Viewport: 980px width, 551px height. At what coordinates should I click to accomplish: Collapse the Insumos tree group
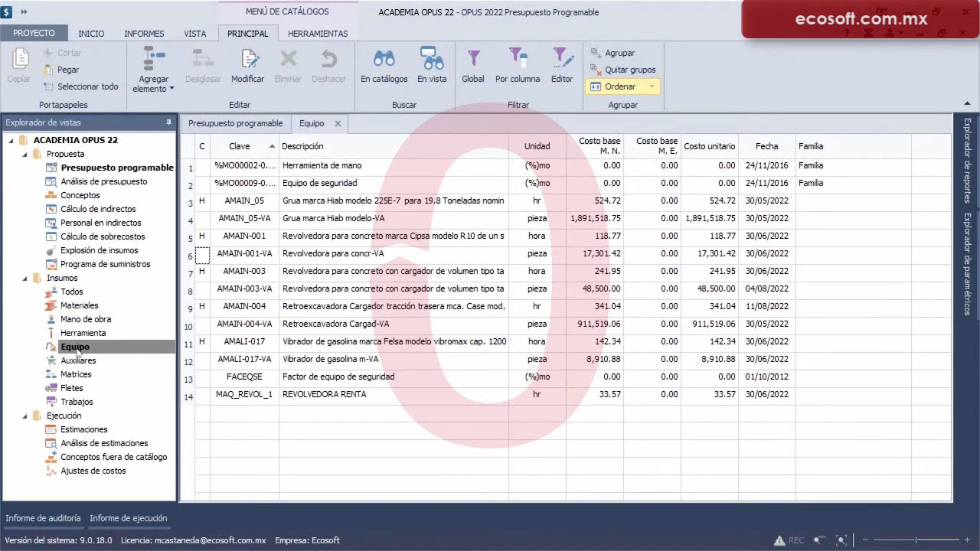coord(24,279)
